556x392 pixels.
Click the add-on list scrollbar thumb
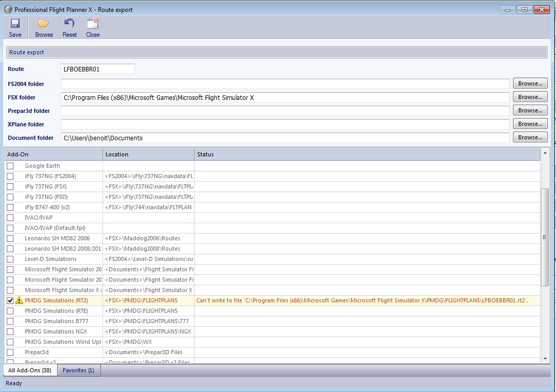coord(545,237)
